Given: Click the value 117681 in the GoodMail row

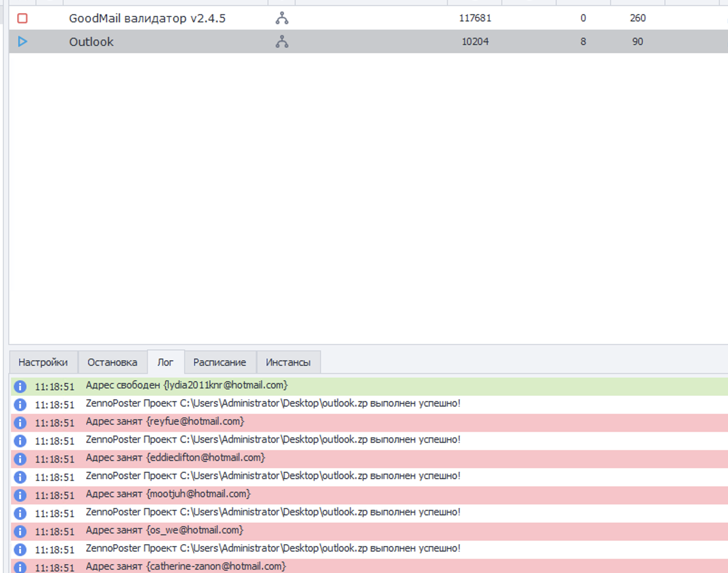Looking at the screenshot, I should 475,18.
